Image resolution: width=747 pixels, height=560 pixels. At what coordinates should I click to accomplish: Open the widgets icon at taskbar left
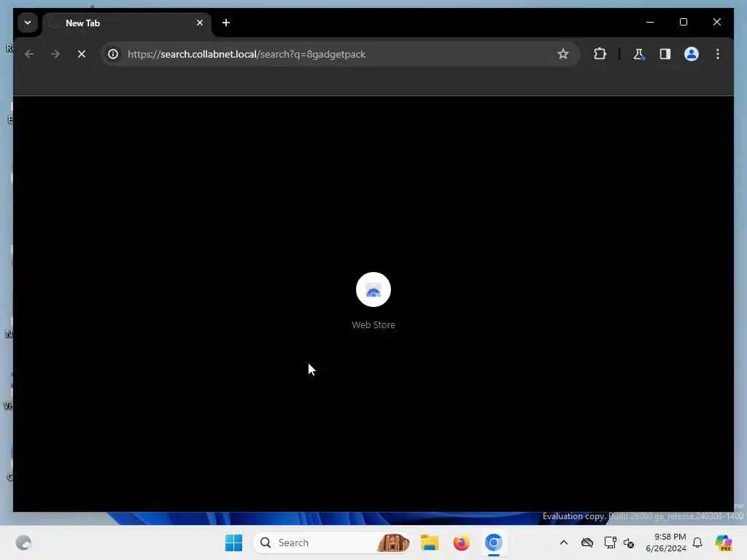23,542
